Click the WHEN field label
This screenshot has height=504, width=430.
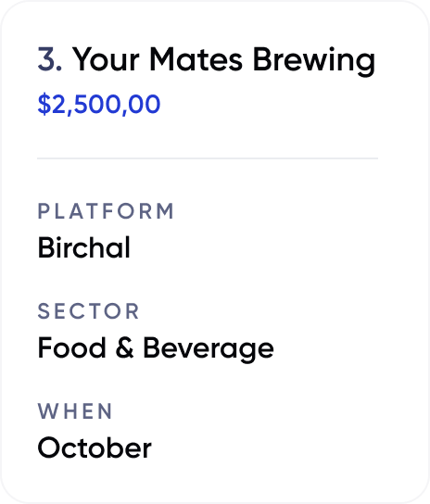pos(75,411)
